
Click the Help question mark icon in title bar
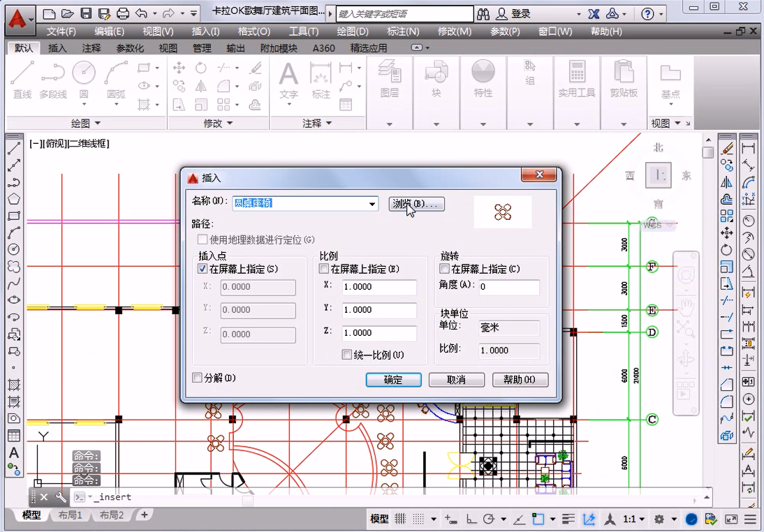click(x=647, y=14)
